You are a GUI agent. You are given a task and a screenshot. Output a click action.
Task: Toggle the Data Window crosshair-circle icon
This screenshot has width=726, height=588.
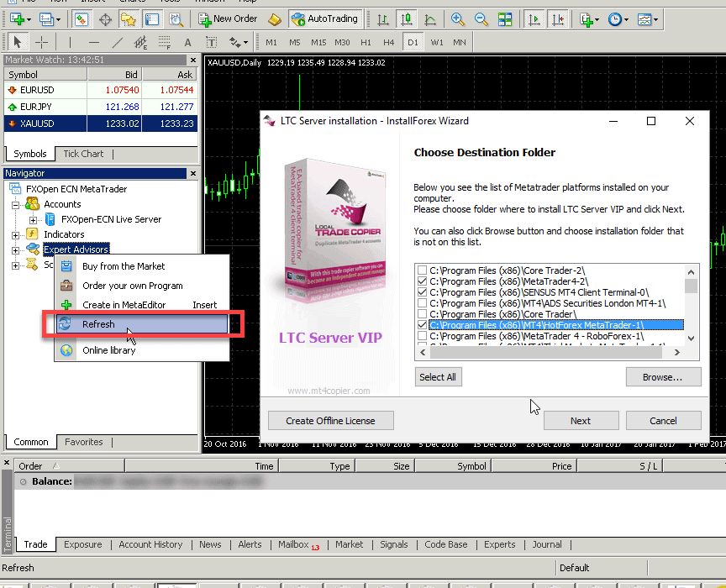pyautogui.click(x=105, y=19)
